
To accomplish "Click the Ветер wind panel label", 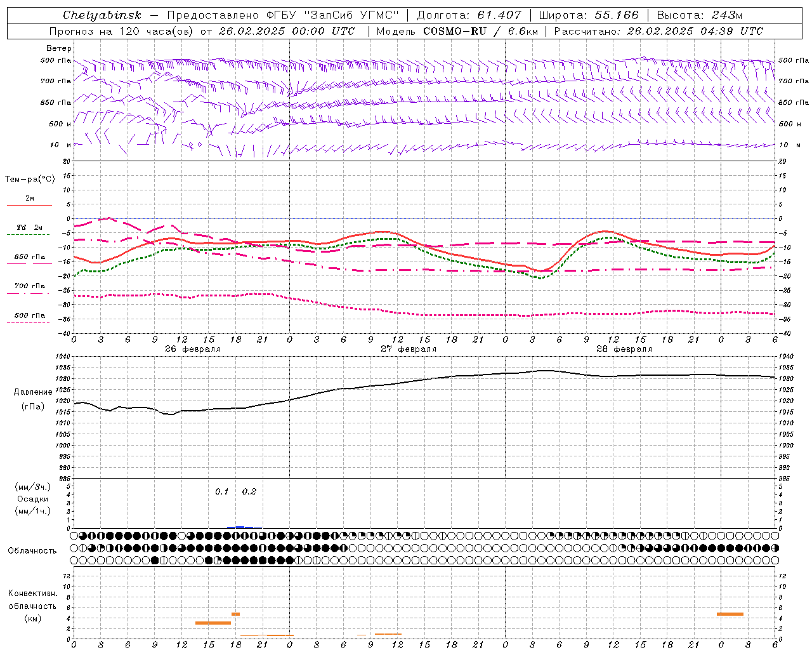I will pyautogui.click(x=58, y=48).
